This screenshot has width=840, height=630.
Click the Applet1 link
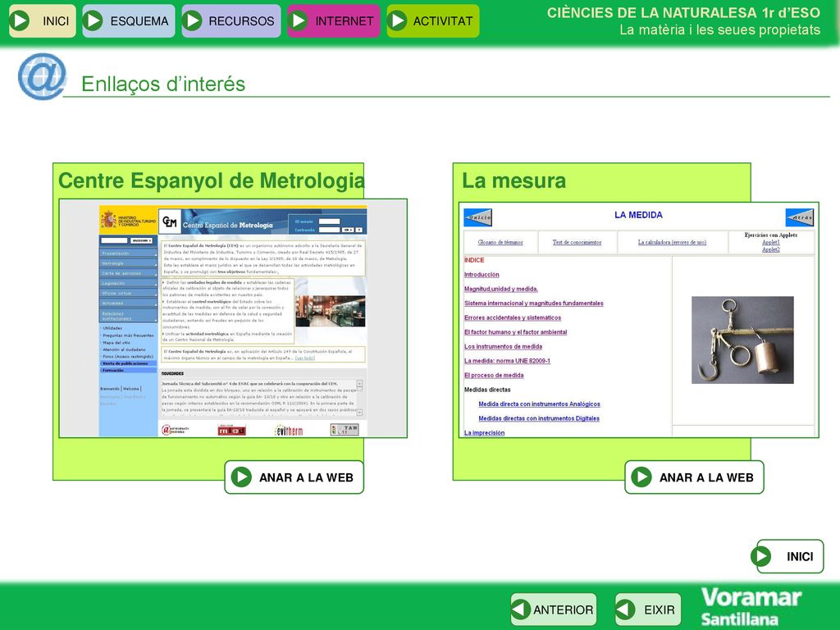pyautogui.click(x=771, y=243)
